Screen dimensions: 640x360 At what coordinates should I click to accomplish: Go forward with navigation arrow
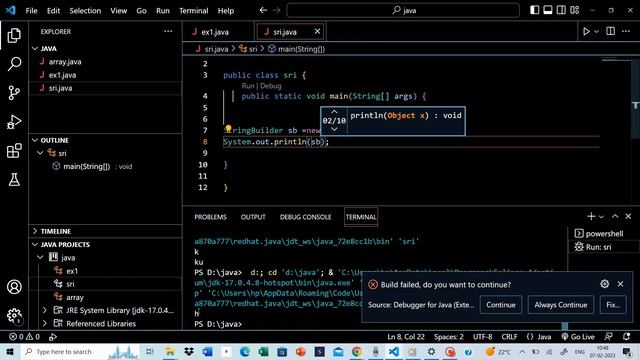[277, 10]
